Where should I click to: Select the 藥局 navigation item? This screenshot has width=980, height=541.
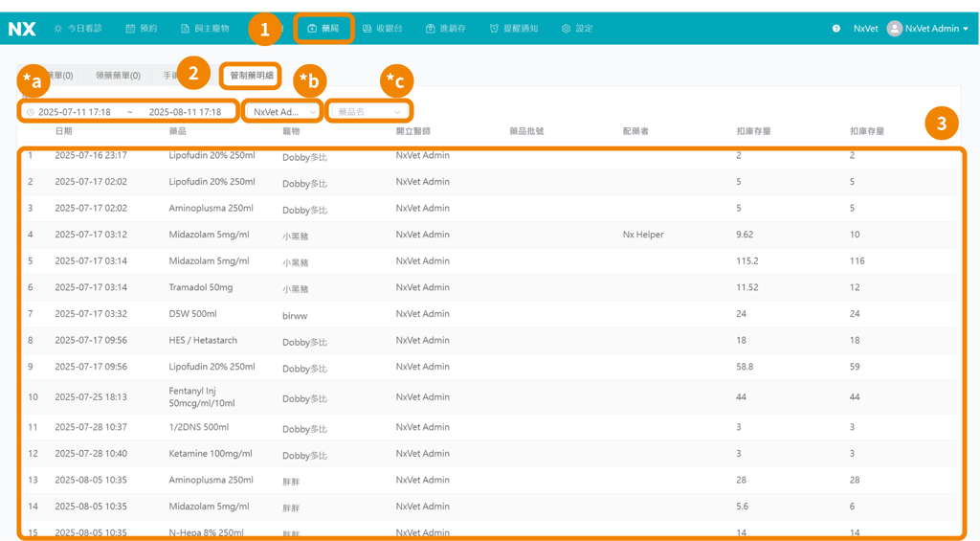coord(323,29)
